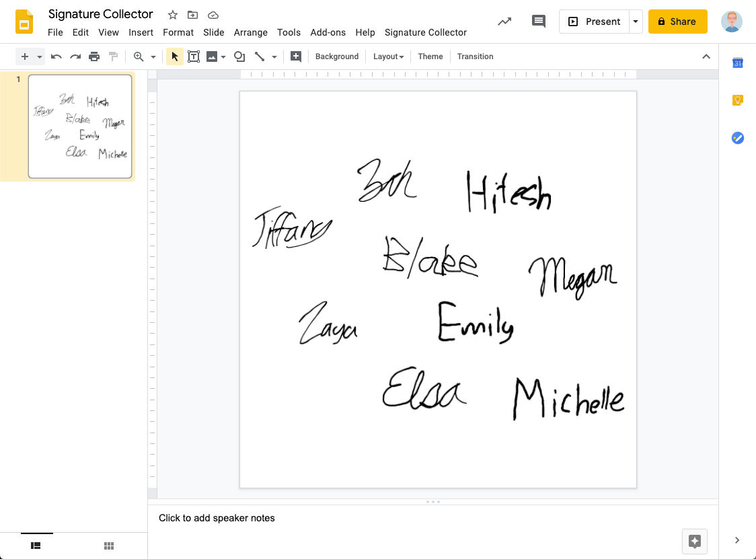Open comment history speech bubble icon
The image size is (756, 559).
point(538,22)
